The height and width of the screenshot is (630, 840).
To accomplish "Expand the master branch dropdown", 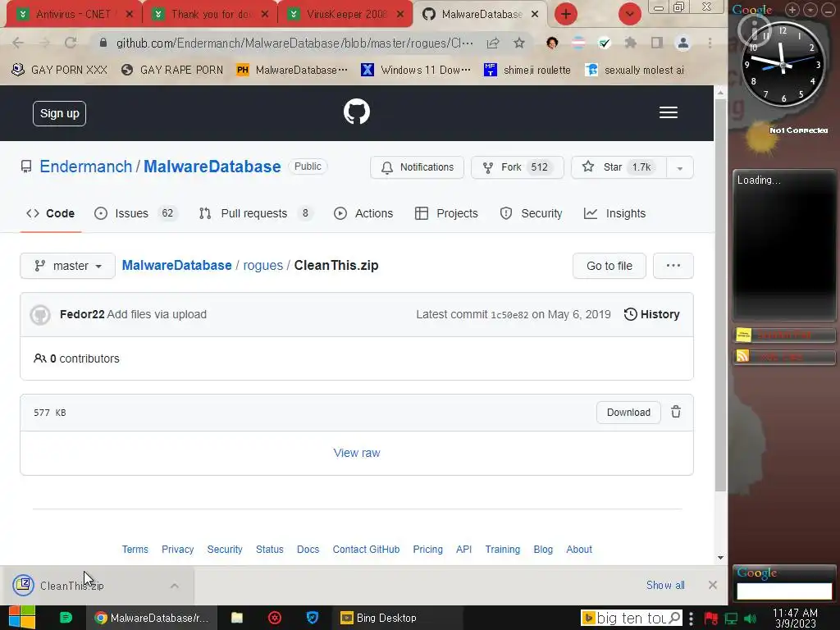I will (x=67, y=266).
